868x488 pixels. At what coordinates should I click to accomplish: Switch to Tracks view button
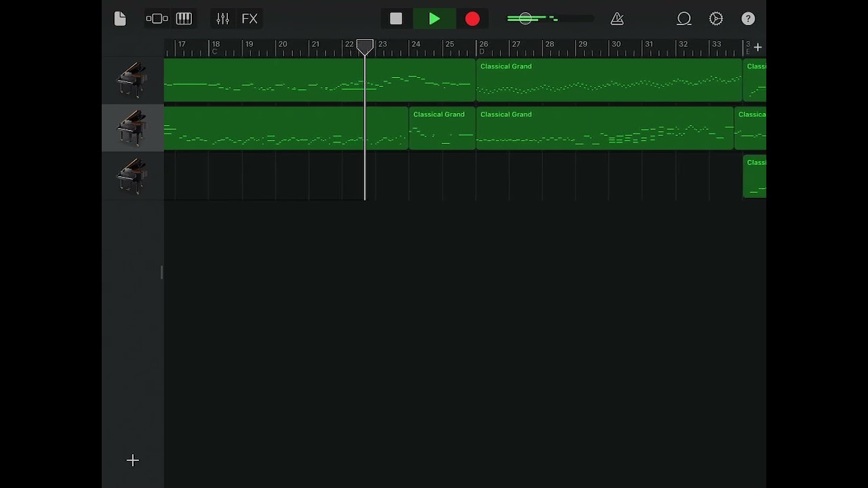157,19
